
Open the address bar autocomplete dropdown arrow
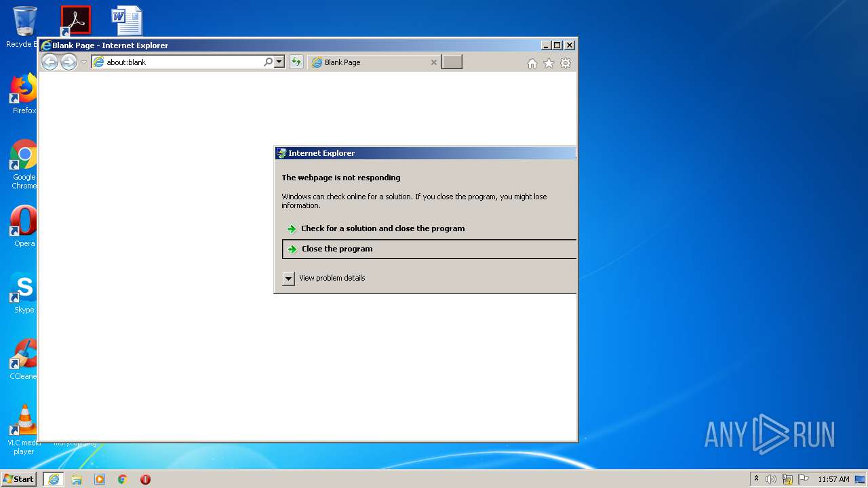[x=279, y=62]
